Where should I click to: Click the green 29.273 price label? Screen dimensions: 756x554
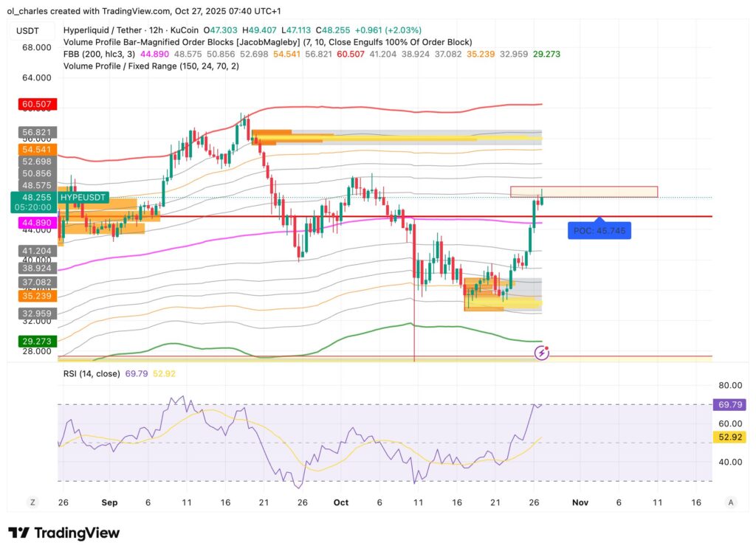[x=36, y=342]
